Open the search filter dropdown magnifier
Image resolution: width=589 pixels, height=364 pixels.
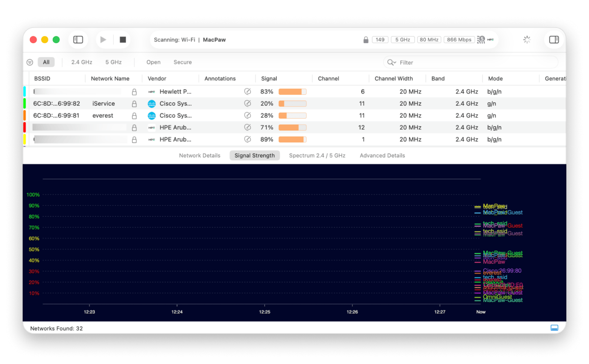[x=392, y=62]
